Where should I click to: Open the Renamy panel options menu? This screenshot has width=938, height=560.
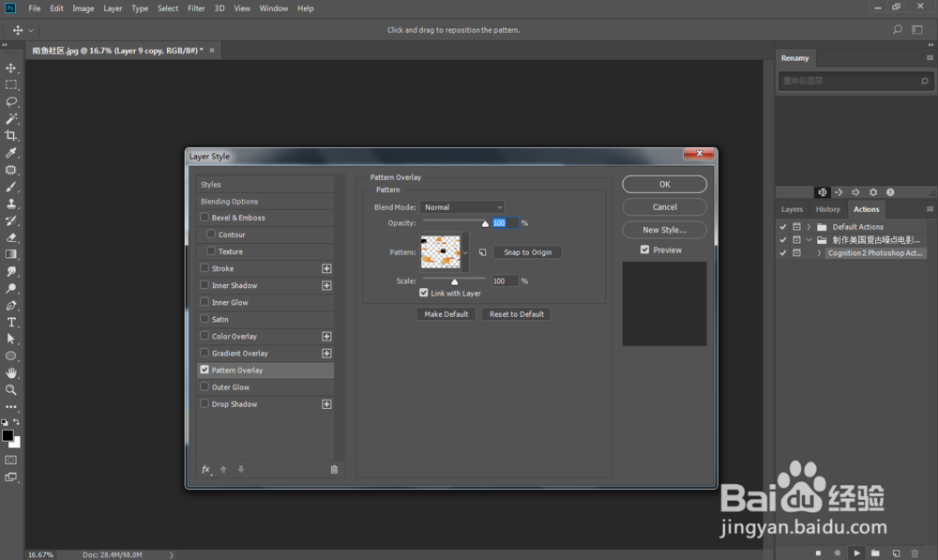930,57
